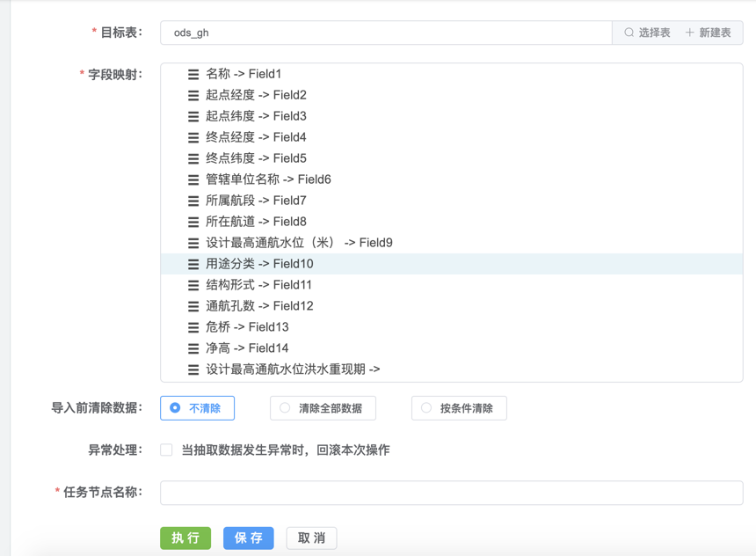The width and height of the screenshot is (756, 556).
Task: Click drag handle icon beside 用途分类 -> Field10
Action: point(193,265)
